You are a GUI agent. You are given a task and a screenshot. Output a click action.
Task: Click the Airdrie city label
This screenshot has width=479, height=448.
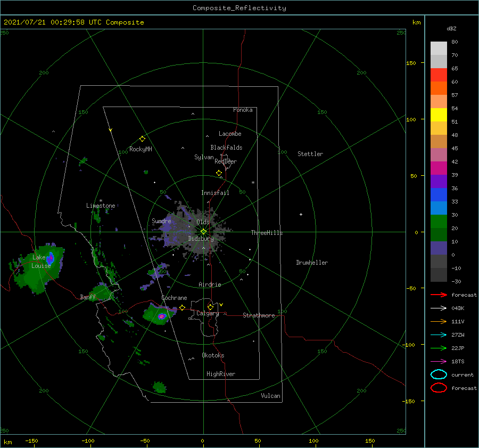pos(210,284)
